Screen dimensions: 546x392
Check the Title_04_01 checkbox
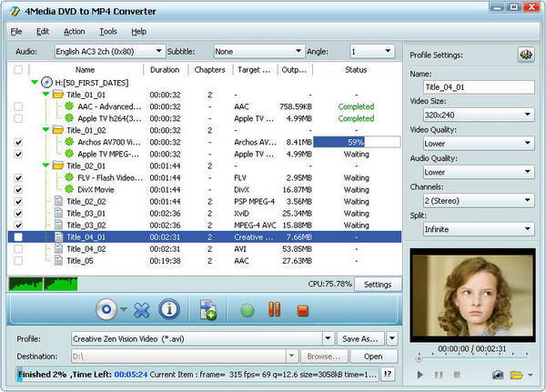click(18, 236)
